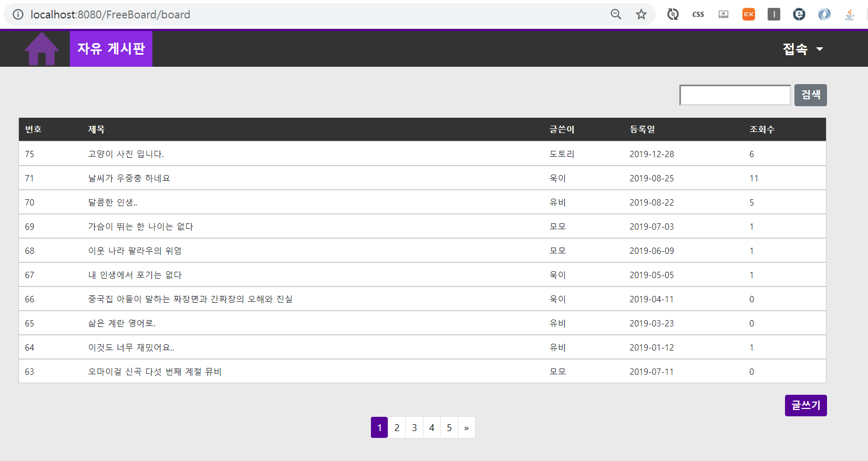This screenshot has height=461, width=868.
Task: Click the 검색 search button
Action: pos(810,95)
